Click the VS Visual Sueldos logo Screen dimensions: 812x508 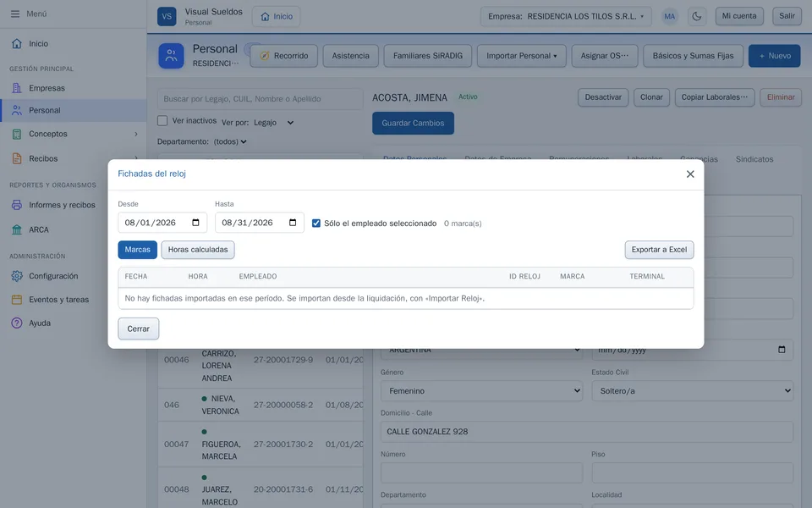(x=167, y=16)
